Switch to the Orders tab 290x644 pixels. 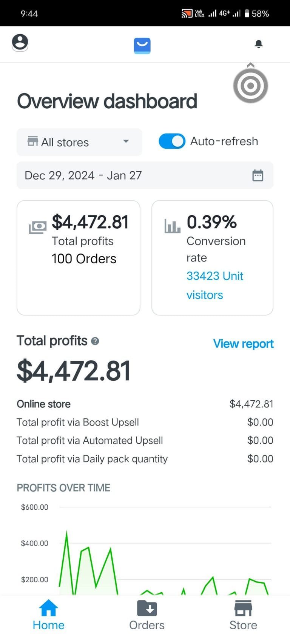(x=147, y=615)
